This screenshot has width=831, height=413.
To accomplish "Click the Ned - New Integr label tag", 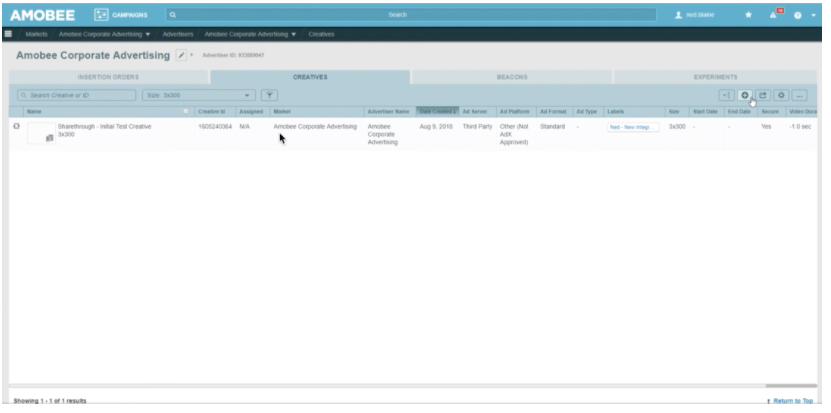I will 633,127.
